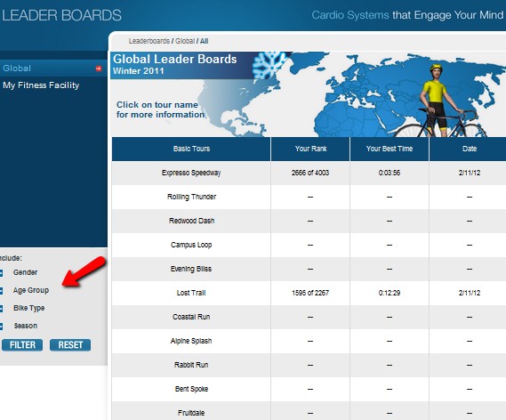Select the All breadcrumb item
506x420 pixels.
pos(204,41)
